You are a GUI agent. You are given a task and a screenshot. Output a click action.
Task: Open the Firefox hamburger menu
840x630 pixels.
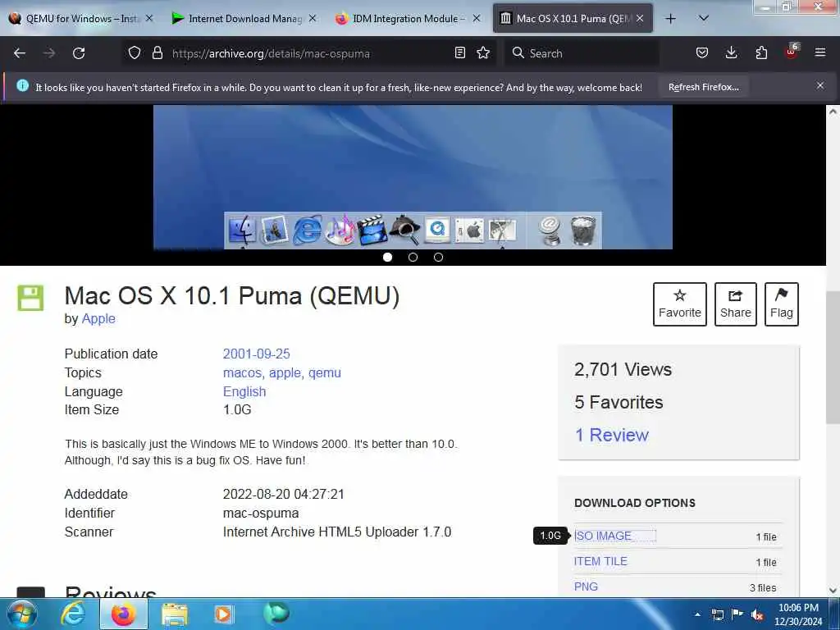(x=820, y=53)
